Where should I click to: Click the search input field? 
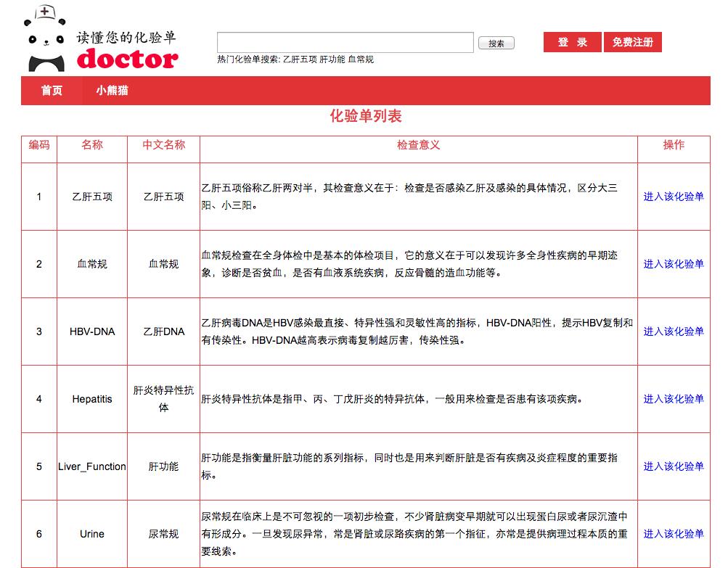point(345,42)
